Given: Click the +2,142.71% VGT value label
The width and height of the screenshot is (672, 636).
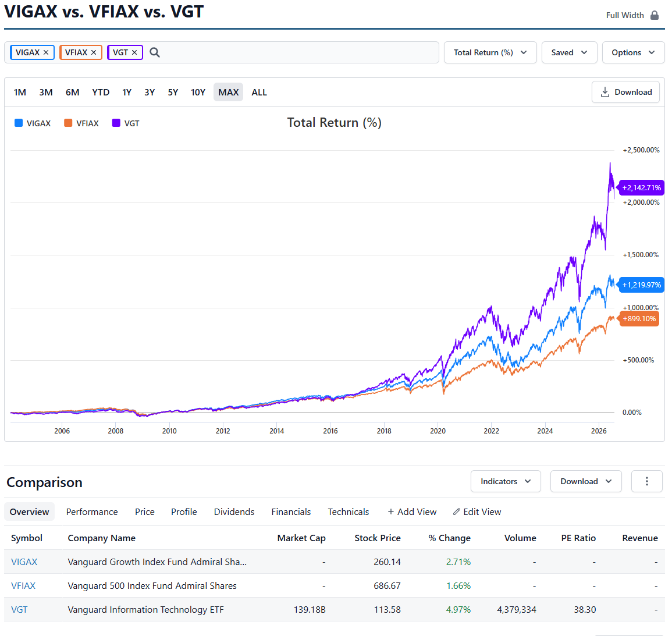Looking at the screenshot, I should pos(641,188).
